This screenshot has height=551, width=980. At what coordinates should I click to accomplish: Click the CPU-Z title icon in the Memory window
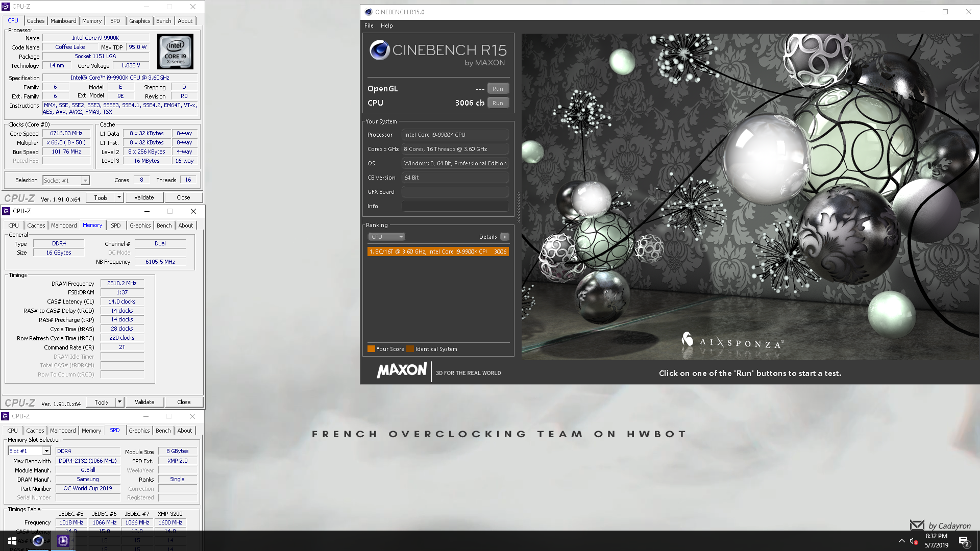(x=6, y=211)
